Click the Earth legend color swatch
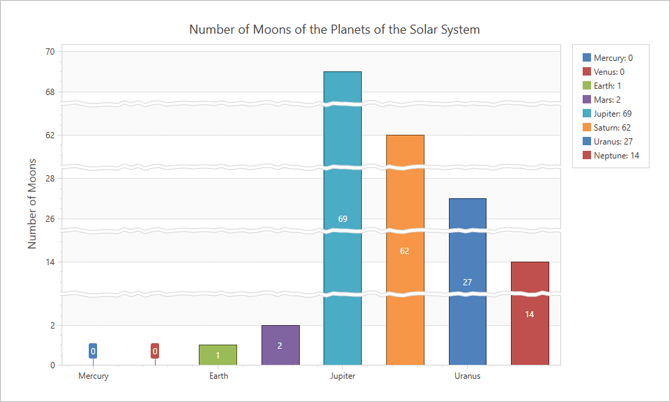This screenshot has width=670, height=402. click(x=586, y=86)
